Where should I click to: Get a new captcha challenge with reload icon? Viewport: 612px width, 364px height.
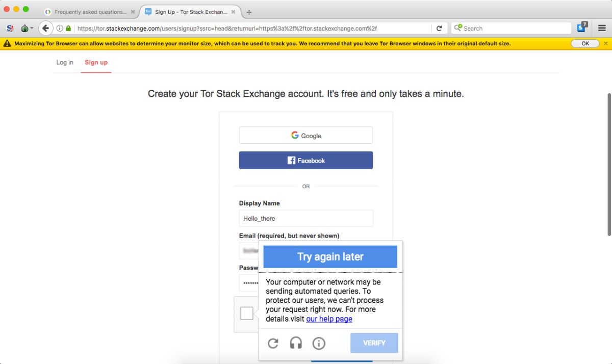click(273, 343)
